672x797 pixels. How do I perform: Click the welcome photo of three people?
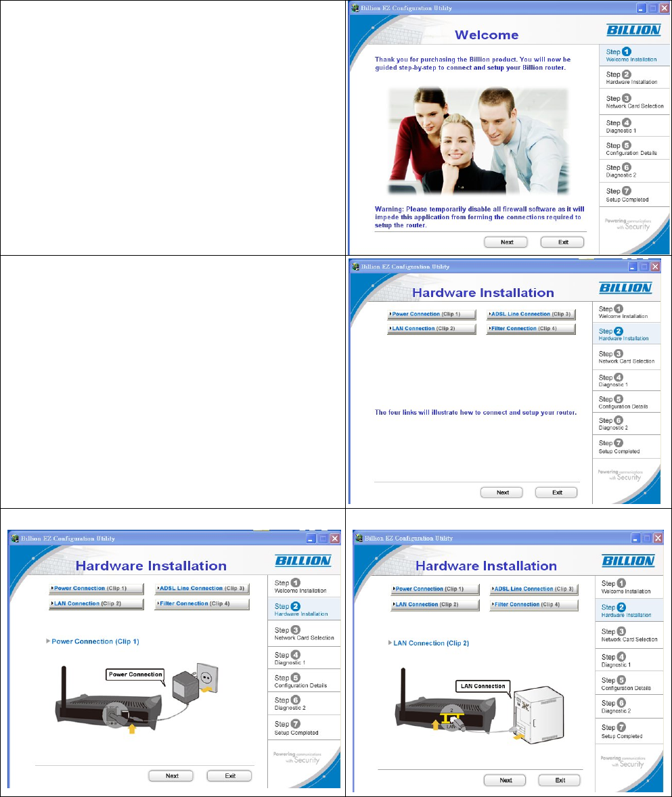pos(478,141)
